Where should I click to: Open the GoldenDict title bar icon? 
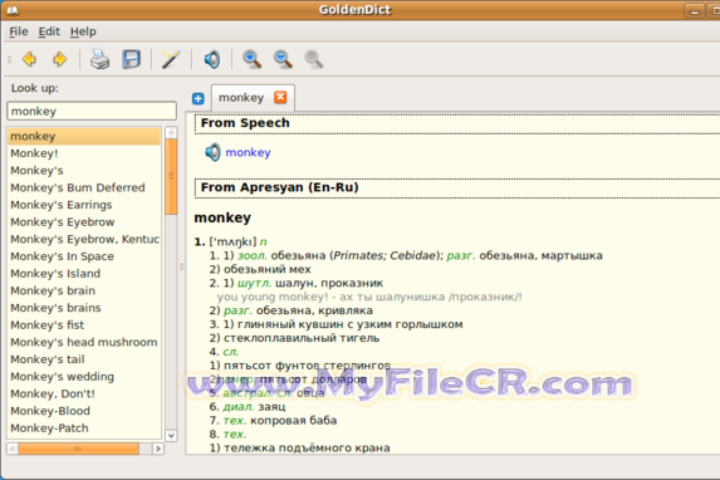(x=12, y=10)
